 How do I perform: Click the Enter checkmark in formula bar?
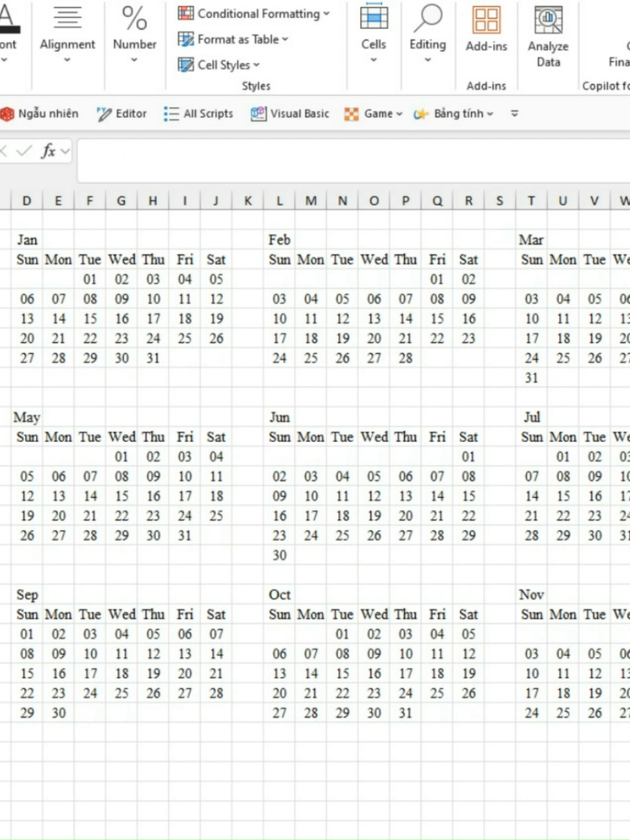click(24, 151)
